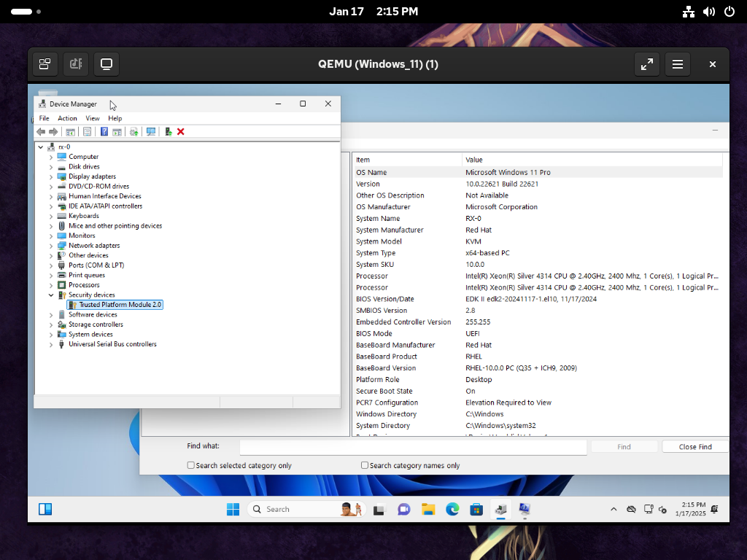Enable Search selected category only
The width and height of the screenshot is (747, 560).
(190, 464)
